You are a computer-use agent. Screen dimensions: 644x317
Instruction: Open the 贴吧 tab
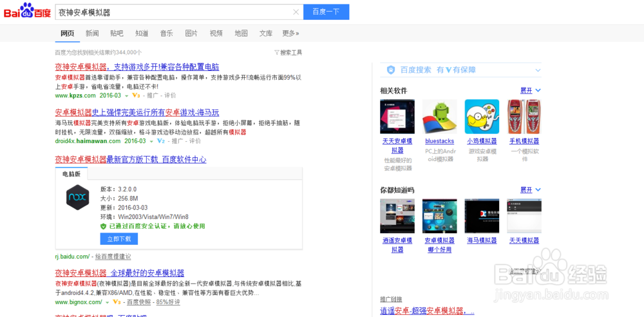tap(117, 34)
